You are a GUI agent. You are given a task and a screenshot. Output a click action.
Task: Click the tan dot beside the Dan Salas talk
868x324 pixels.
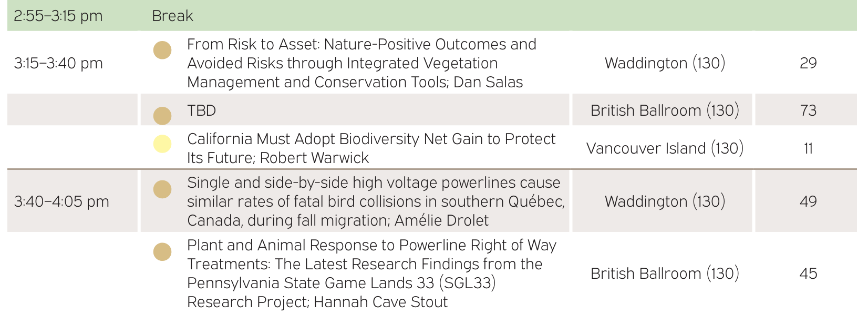[162, 50]
